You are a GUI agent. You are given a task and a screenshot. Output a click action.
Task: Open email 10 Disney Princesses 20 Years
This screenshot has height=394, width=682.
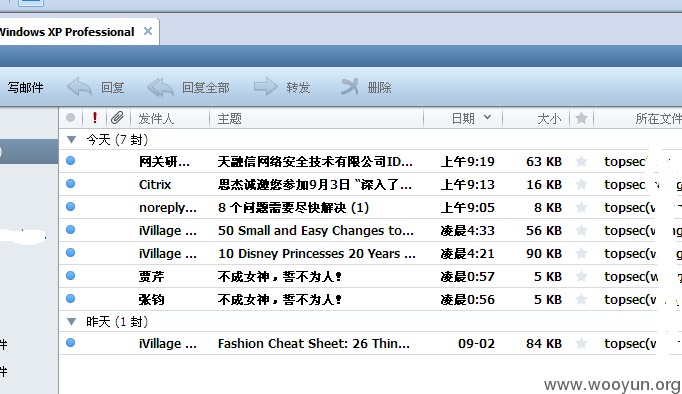pos(317,254)
